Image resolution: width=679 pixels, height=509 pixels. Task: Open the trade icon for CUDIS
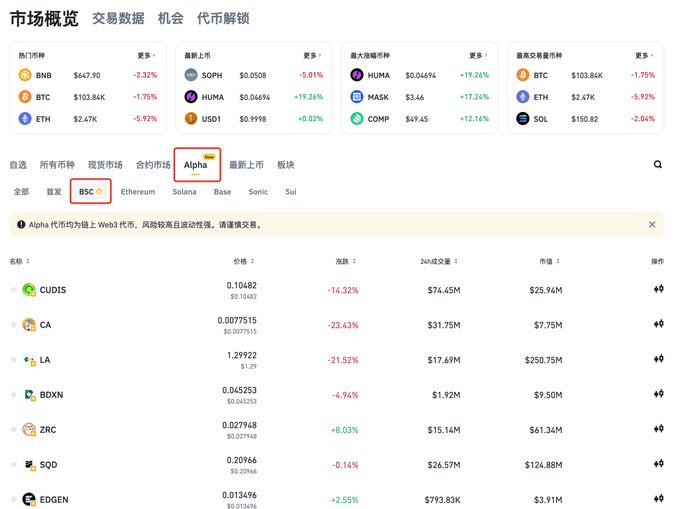657,290
